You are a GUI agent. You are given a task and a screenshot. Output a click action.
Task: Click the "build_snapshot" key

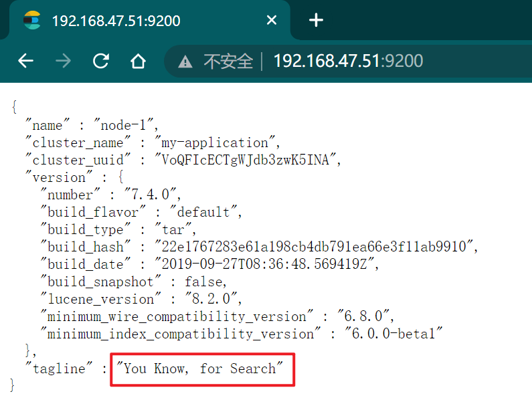point(101,282)
